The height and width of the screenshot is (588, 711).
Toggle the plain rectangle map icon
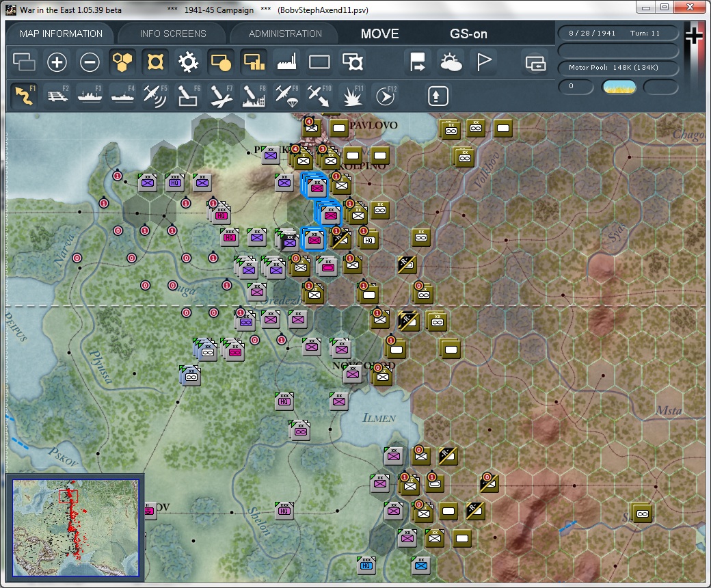pyautogui.click(x=319, y=62)
